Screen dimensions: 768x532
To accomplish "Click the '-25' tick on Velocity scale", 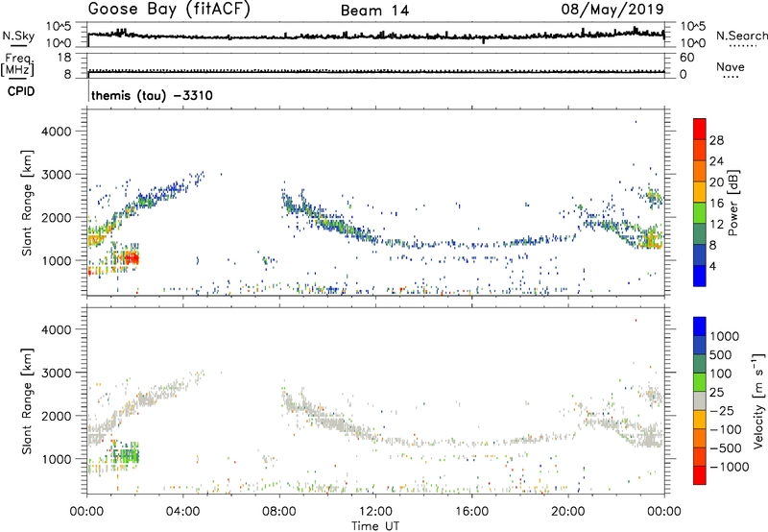I will click(722, 410).
